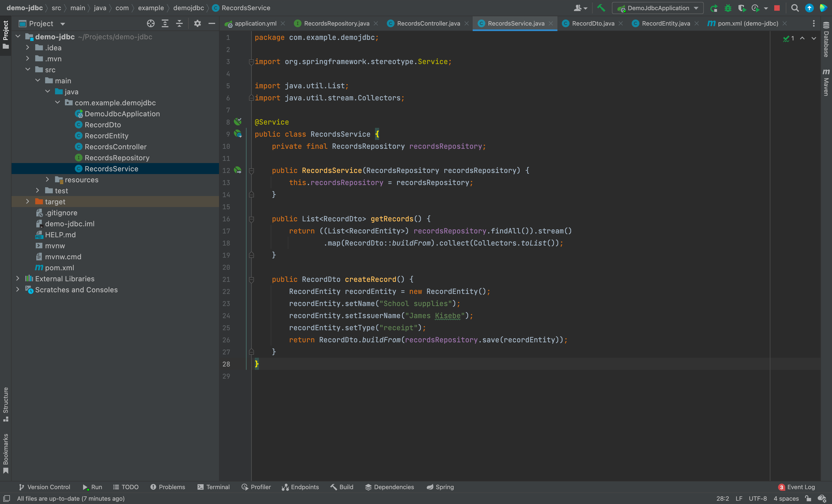Change UTF-8 file encoding in status bar
Image resolution: width=832 pixels, height=504 pixels.
point(757,498)
